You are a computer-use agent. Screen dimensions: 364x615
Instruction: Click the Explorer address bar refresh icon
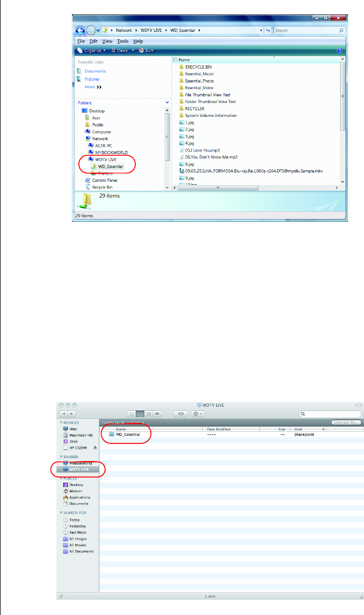[268, 30]
